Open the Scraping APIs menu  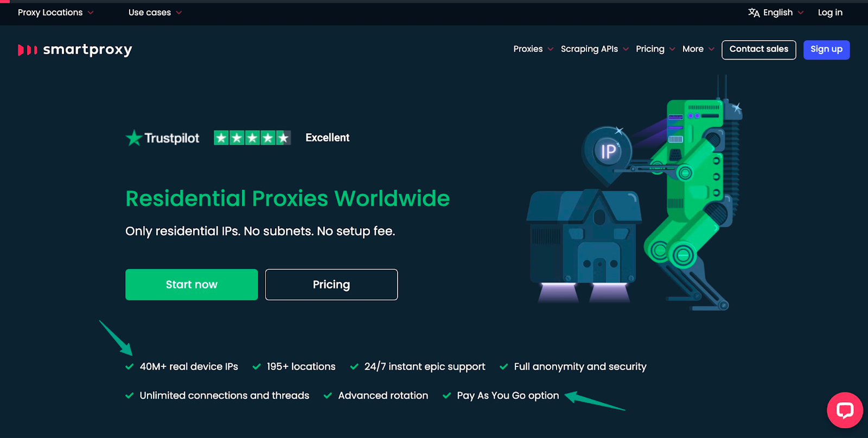pos(595,49)
